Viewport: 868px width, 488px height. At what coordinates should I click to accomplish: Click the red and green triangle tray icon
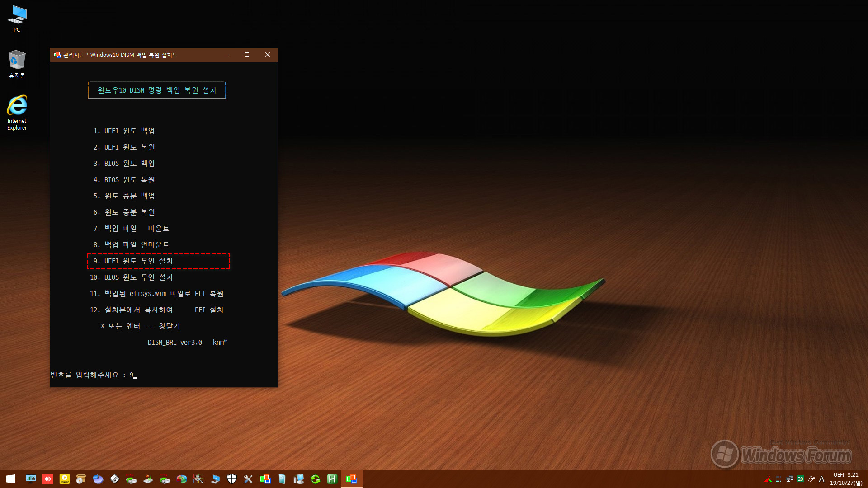tap(768, 479)
